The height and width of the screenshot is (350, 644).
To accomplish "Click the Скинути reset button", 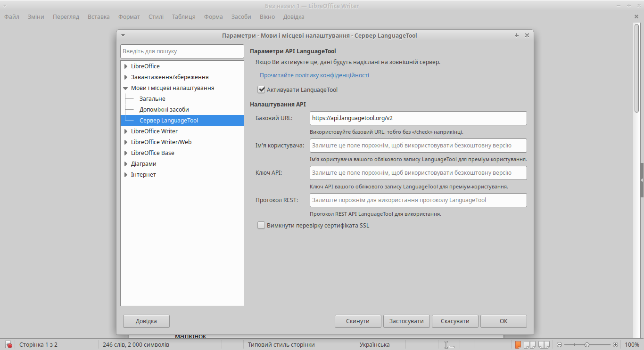I will pos(358,321).
